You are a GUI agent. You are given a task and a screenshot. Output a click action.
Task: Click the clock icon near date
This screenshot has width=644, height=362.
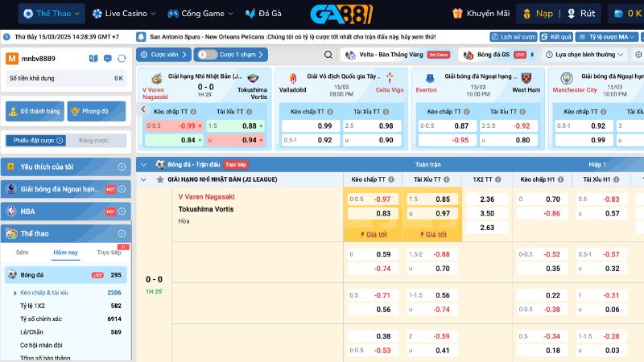coord(6,37)
